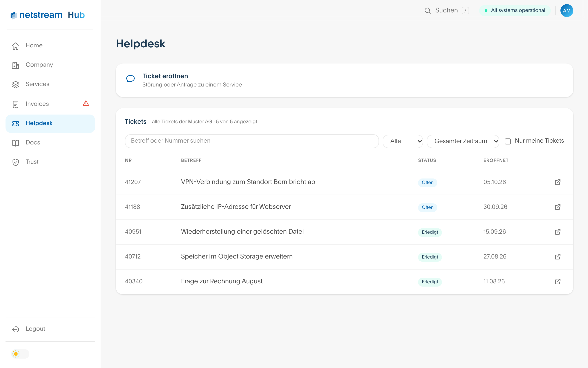Open ticket 40951 via external link icon
This screenshot has height=368, width=588.
click(x=558, y=232)
